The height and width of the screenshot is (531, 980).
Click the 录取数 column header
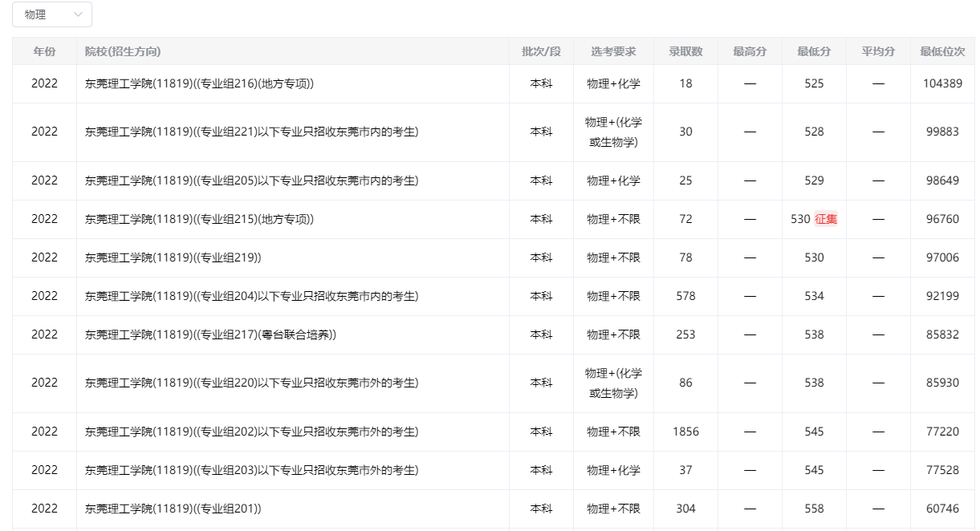[x=686, y=51]
